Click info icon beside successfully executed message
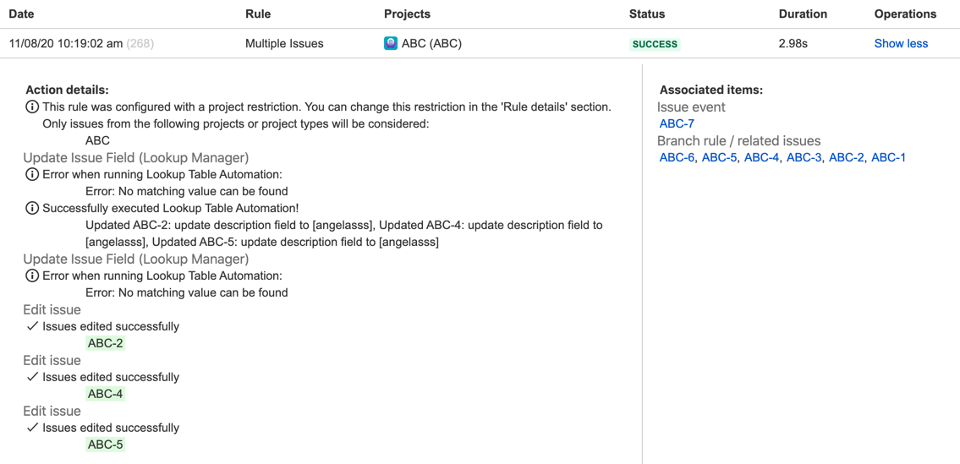Screen dimensions: 960x464 pyautogui.click(x=32, y=209)
